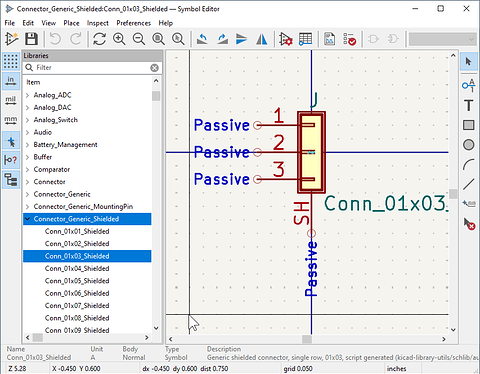Screen dimensions: 480x374
Task: Select the Buffer library row
Action: click(x=87, y=157)
